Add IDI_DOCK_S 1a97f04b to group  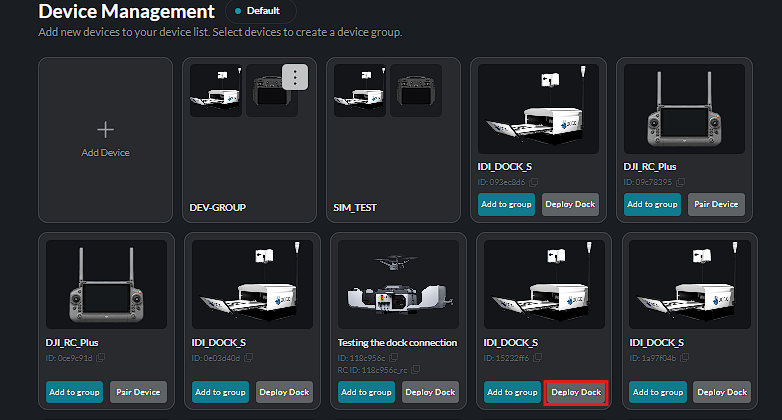(658, 392)
